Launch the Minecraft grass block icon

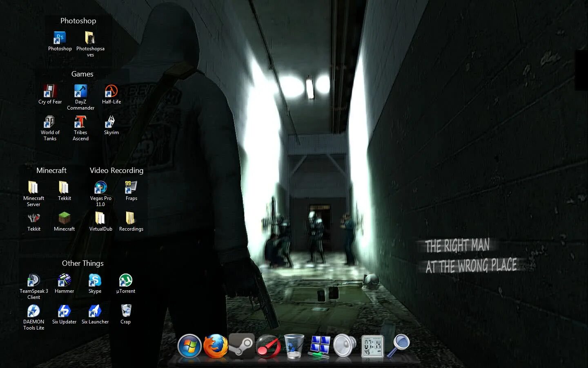tap(64, 218)
